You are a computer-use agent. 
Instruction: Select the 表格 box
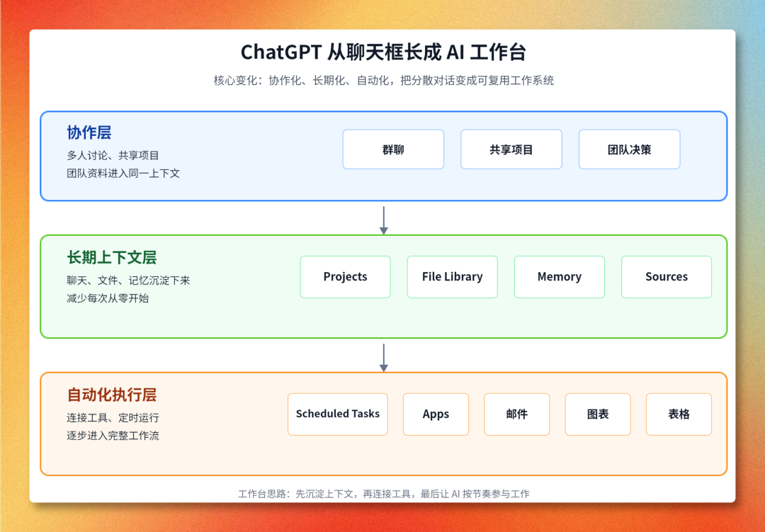[679, 414]
